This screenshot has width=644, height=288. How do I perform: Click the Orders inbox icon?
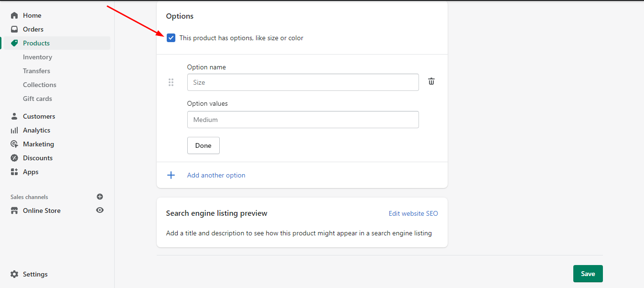click(14, 29)
